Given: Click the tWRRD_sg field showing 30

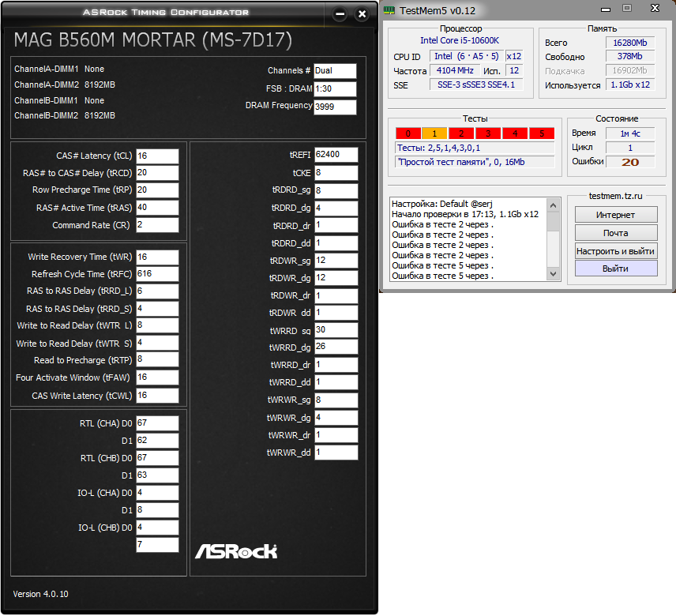Looking at the screenshot, I should [336, 330].
